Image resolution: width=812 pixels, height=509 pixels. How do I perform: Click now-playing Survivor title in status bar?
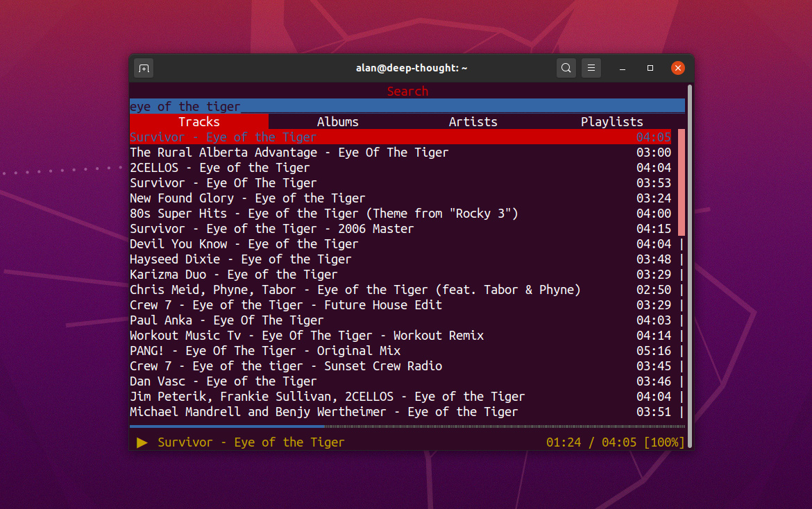pyautogui.click(x=251, y=442)
